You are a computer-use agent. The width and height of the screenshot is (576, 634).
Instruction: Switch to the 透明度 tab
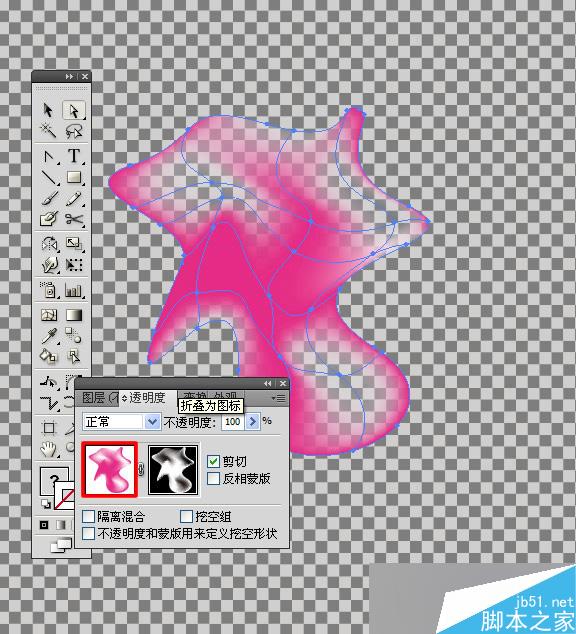[x=147, y=398]
